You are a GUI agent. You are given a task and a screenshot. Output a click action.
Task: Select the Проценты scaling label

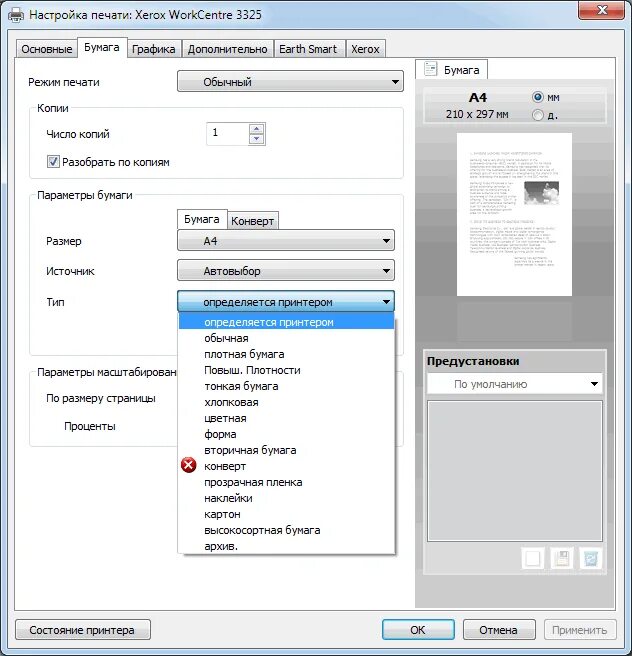tap(90, 426)
